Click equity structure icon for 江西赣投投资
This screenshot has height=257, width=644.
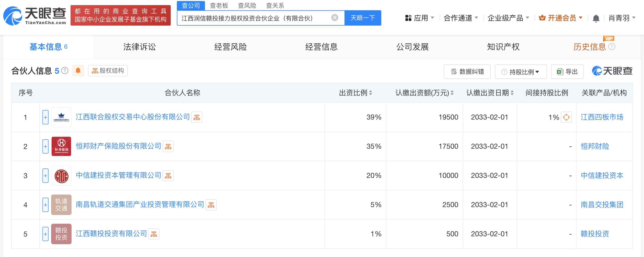pos(154,234)
